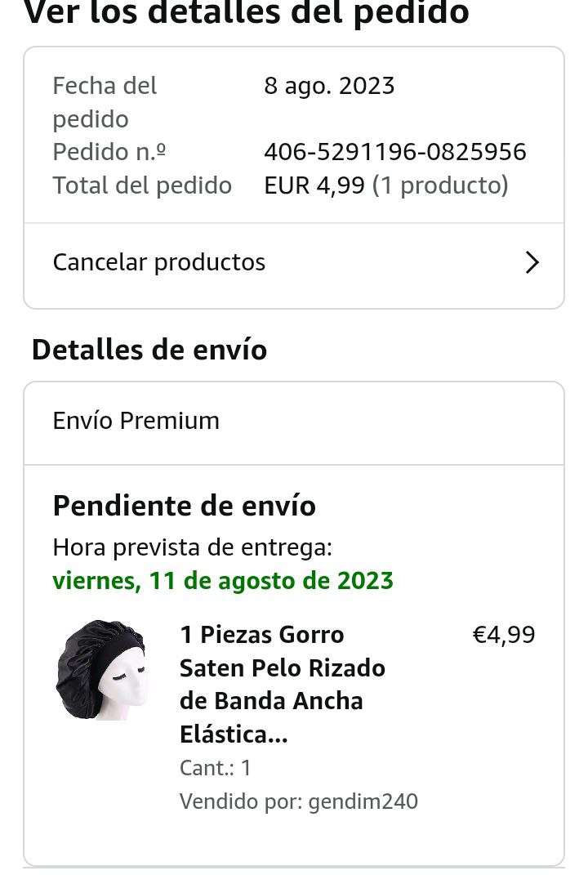Select the order number 406-5291196-0825956
588x875 pixels.
395,152
